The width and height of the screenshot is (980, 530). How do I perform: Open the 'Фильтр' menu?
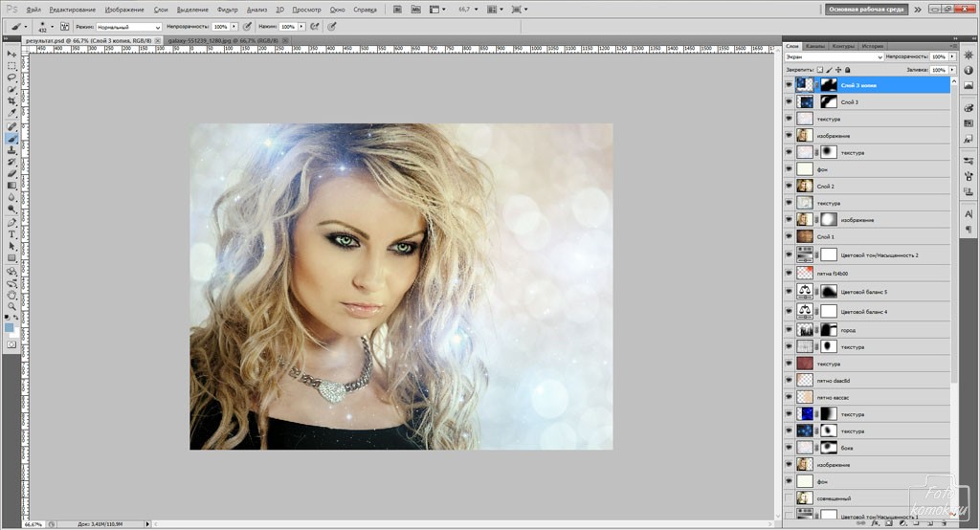(228, 10)
